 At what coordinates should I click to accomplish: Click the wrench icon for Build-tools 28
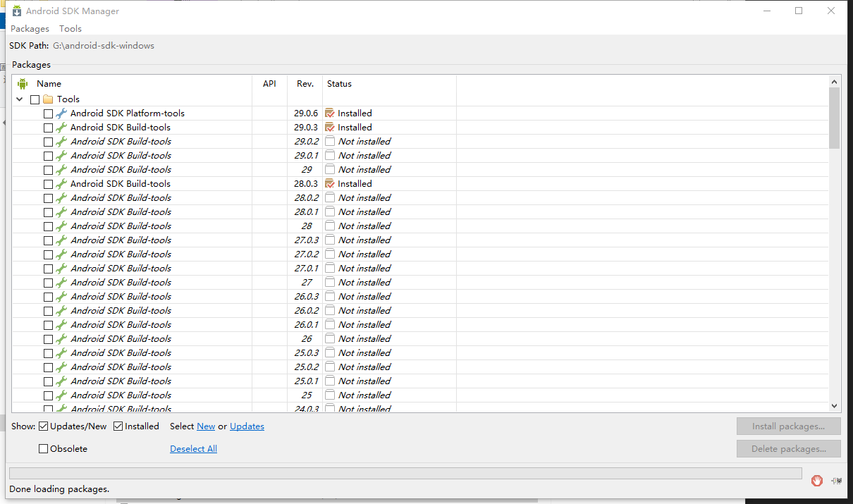click(61, 226)
